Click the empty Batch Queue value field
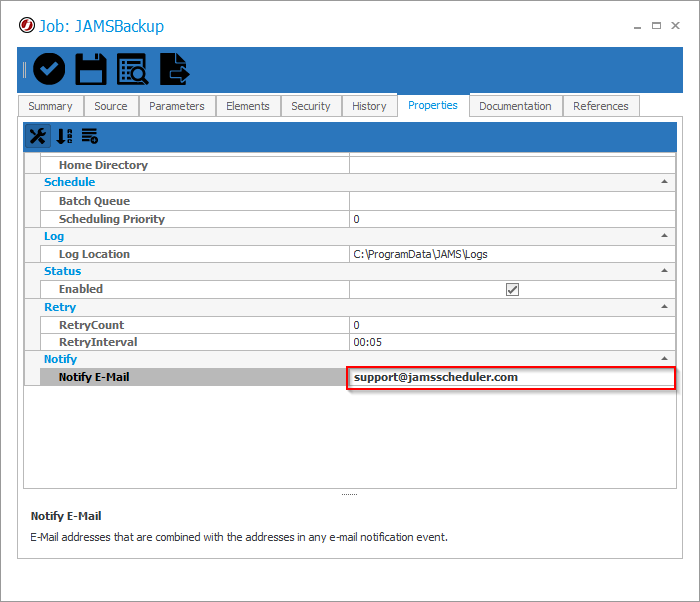The height and width of the screenshot is (602, 700). (x=512, y=201)
